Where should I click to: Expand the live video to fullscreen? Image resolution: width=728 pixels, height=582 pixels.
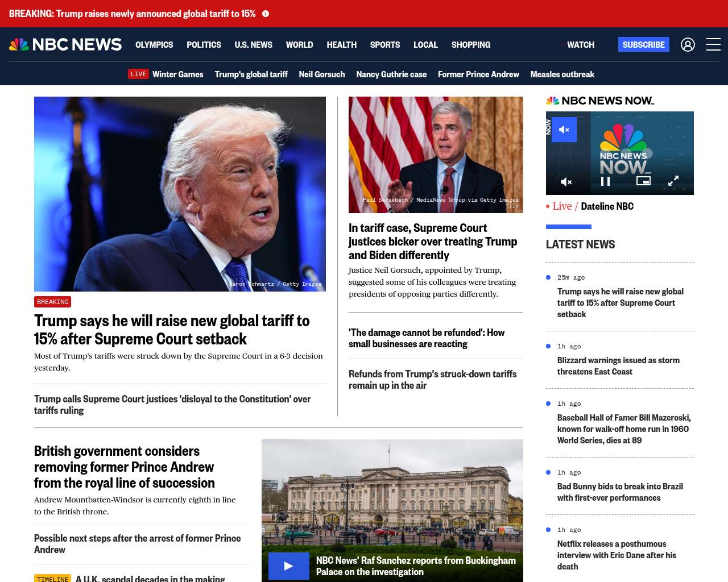coord(673,181)
